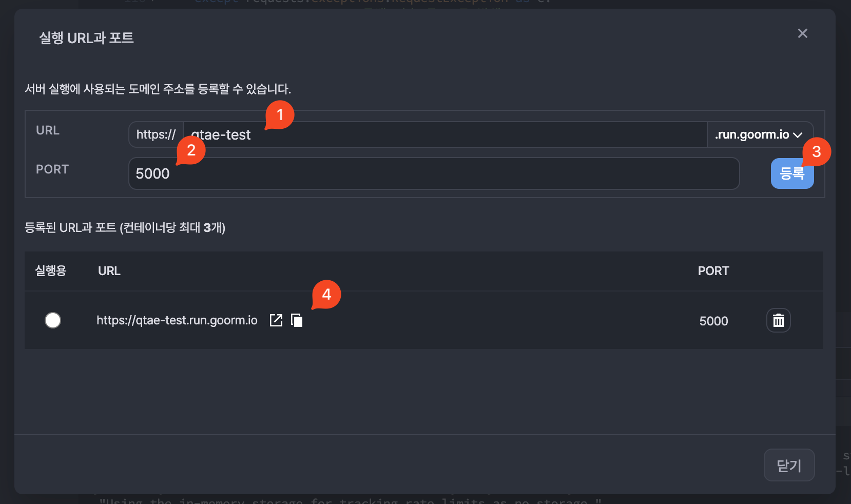Click the red annotation badge numbered 3
The image size is (851, 504).
pyautogui.click(x=816, y=152)
